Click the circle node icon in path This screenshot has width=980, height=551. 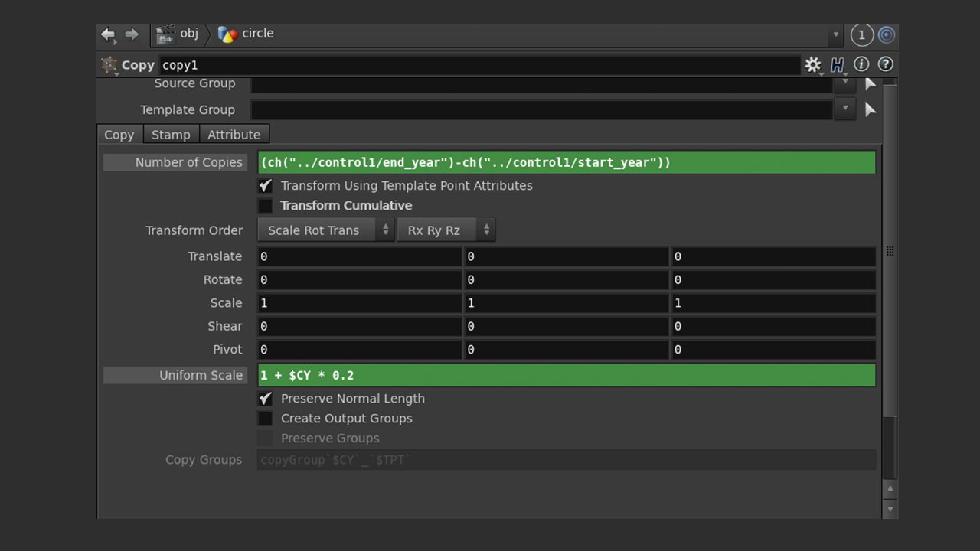point(227,34)
